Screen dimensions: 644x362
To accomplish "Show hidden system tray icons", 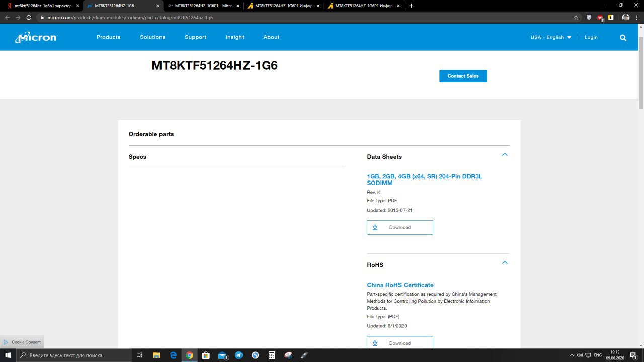I will 572,355.
